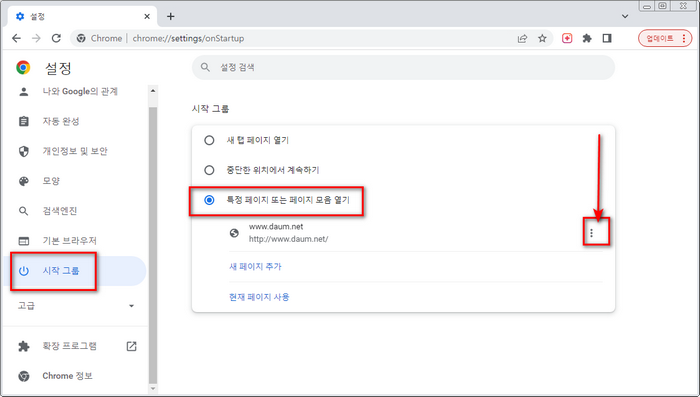The image size is (700, 397).
Task: Click the globe icon next to www.daum.net
Action: pos(234,233)
